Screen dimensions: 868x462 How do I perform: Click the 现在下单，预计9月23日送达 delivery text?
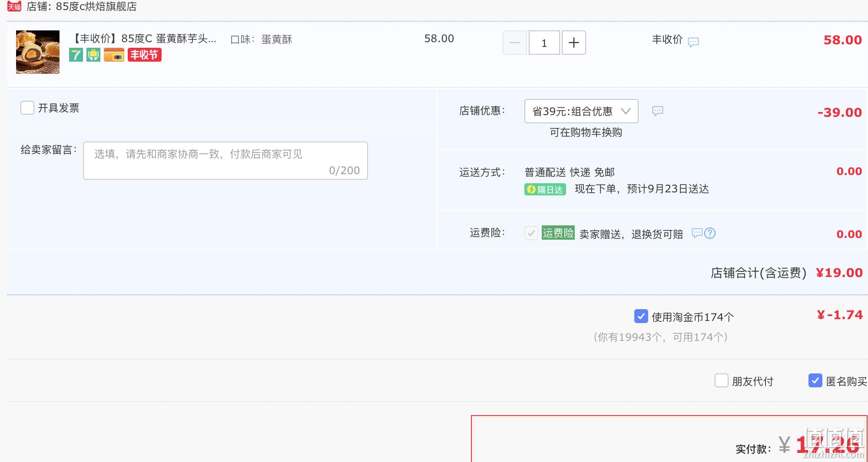(x=642, y=189)
